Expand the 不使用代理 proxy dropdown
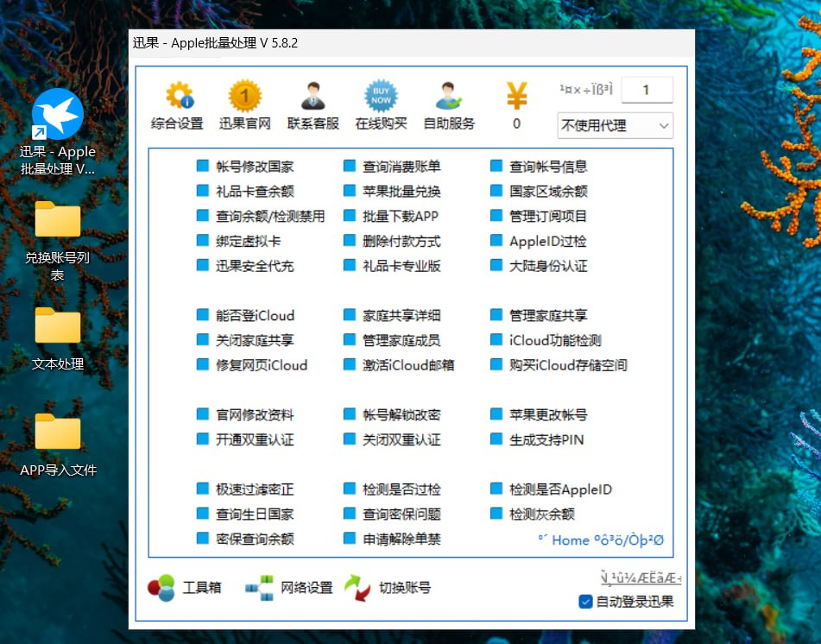The height and width of the screenshot is (644, 821). [616, 126]
